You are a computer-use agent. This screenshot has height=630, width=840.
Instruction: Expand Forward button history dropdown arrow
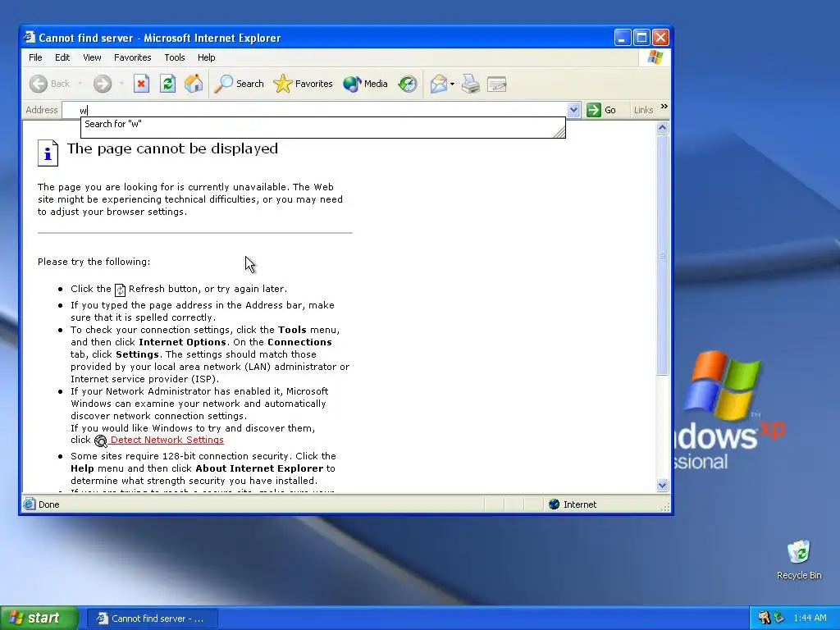pos(121,84)
